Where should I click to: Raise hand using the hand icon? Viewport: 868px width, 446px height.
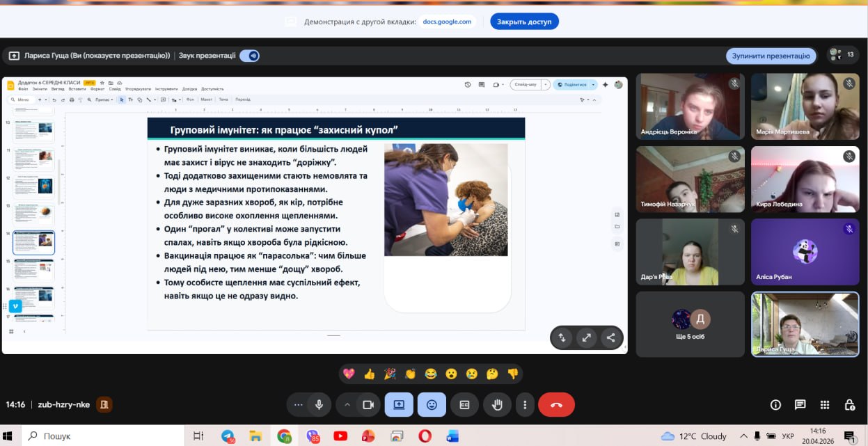pos(497,404)
